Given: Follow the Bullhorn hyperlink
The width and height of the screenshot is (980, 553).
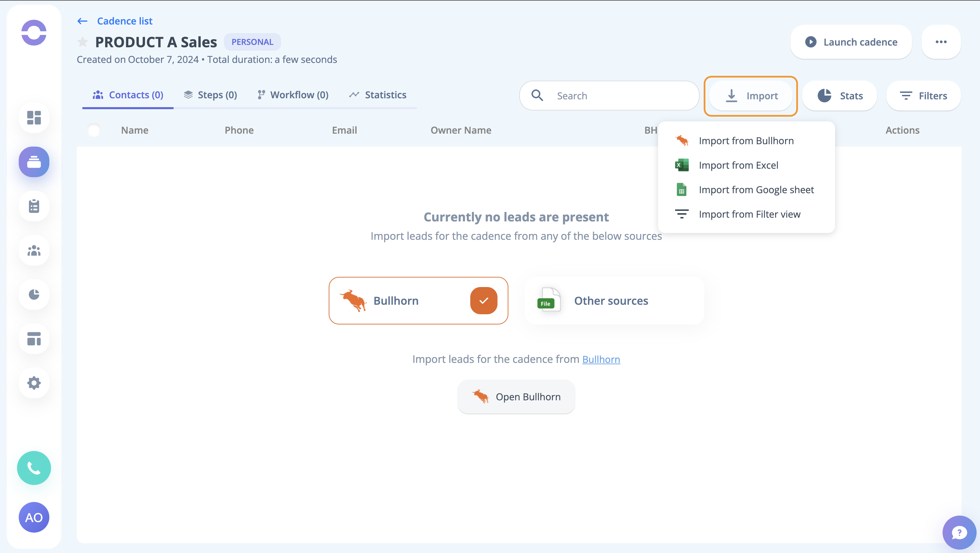Looking at the screenshot, I should [601, 359].
